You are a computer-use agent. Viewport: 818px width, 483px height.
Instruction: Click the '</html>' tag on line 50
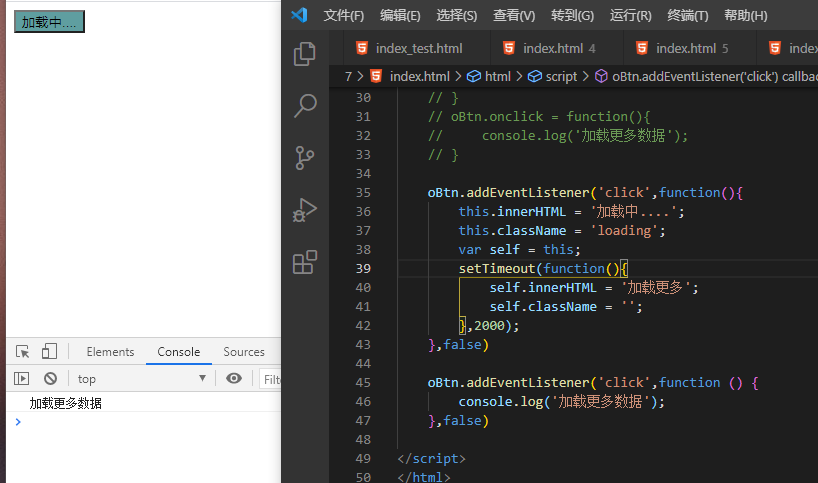click(x=423, y=477)
